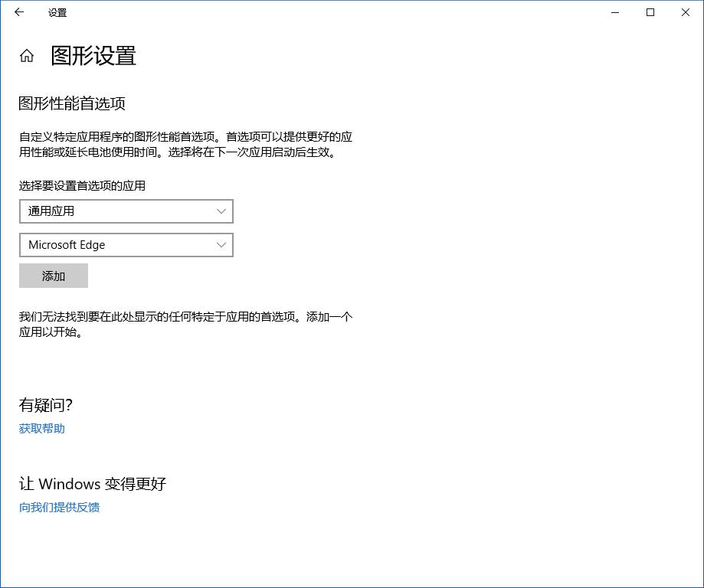
Task: Click the 自定义特定应用程序 description paragraph
Action: 185,144
